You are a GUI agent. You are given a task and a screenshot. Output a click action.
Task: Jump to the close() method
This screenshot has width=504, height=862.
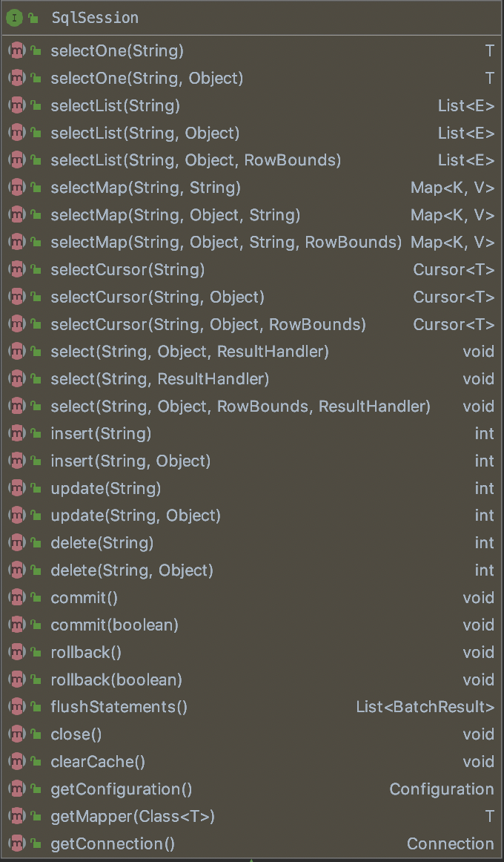coord(76,734)
